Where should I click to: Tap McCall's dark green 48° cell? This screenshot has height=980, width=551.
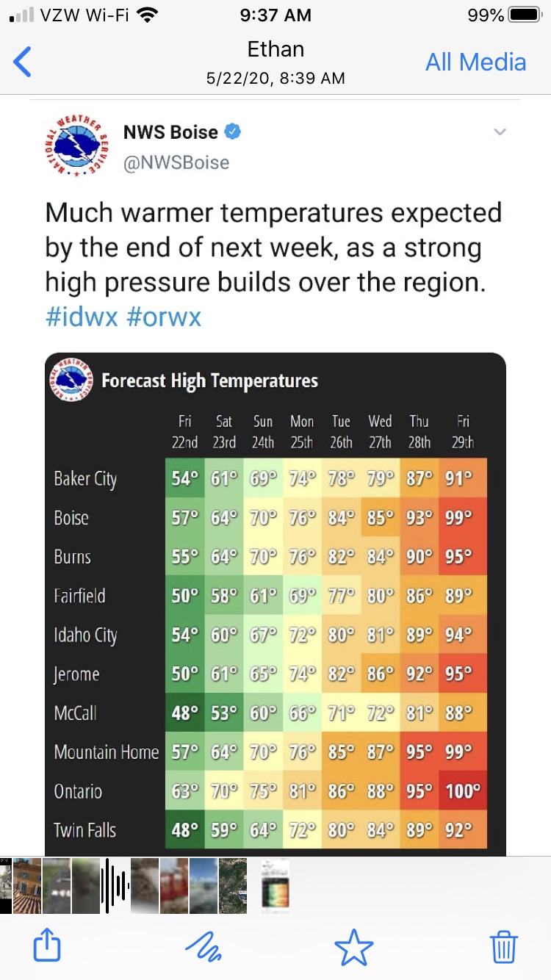coord(184,713)
